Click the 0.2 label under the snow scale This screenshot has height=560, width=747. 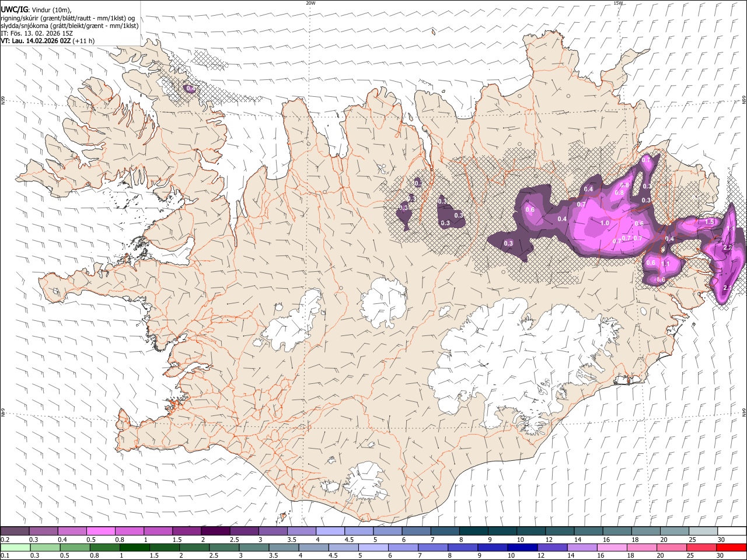tap(4, 539)
